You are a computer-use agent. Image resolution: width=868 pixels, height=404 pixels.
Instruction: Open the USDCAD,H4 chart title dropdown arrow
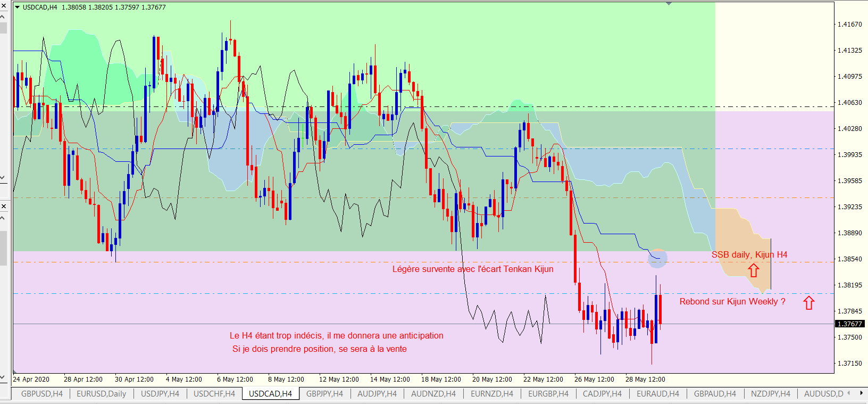17,7
